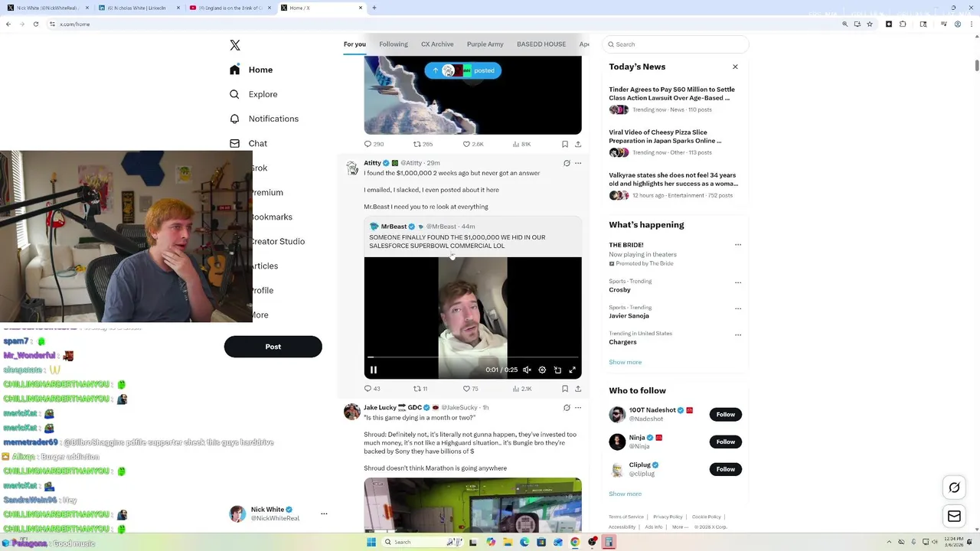The image size is (980, 551).
Task: View analytics of post with 81K views
Action: point(521,144)
